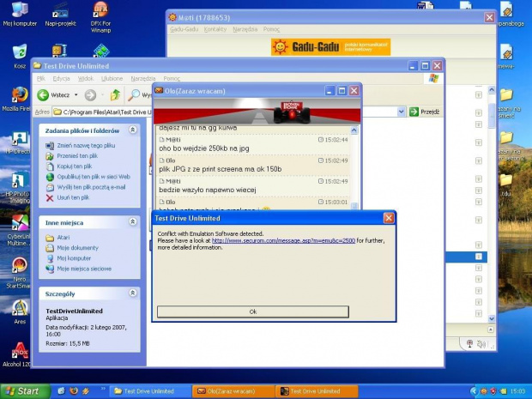Open Mój komputer desktop icon
The width and height of the screenshot is (532, 399).
20,14
